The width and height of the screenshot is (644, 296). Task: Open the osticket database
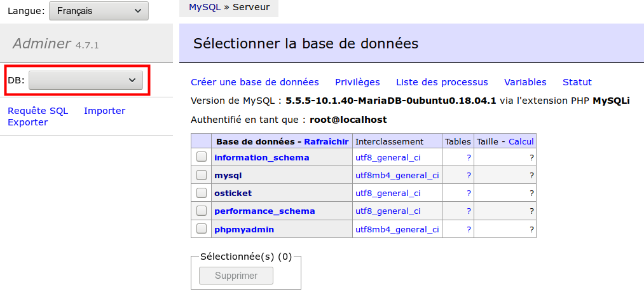(x=233, y=193)
